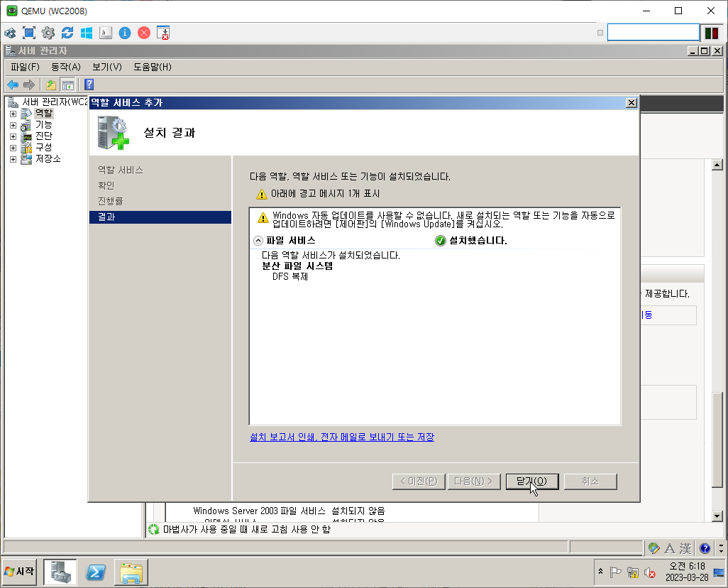
Task: Click the globe with pencil language bar icon
Action: 654,548
